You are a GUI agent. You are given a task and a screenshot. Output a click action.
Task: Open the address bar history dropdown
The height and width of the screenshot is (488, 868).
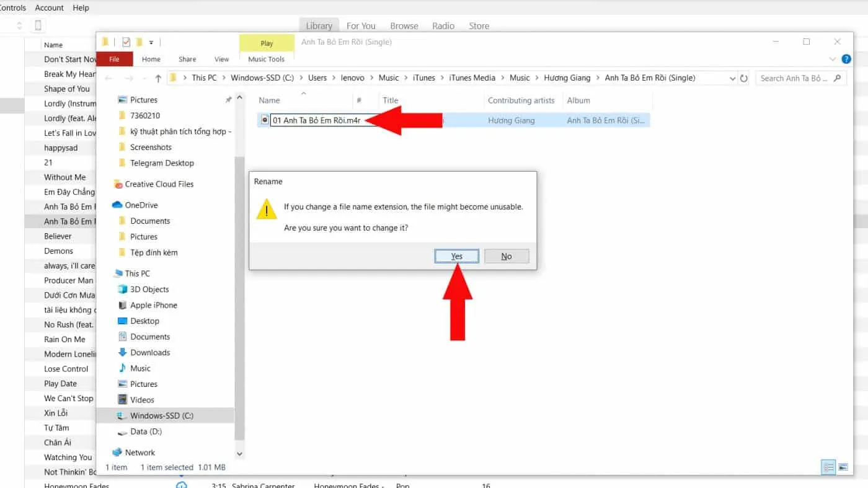tap(733, 78)
